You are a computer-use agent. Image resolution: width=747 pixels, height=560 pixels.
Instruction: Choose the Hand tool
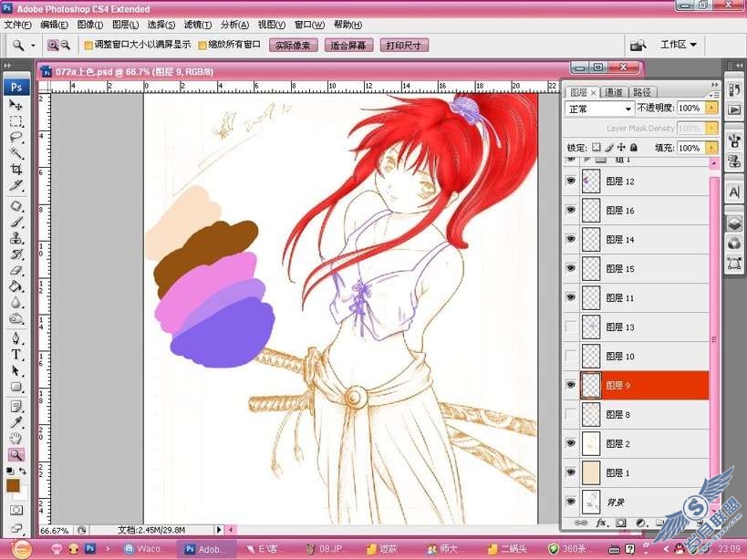[x=16, y=438]
